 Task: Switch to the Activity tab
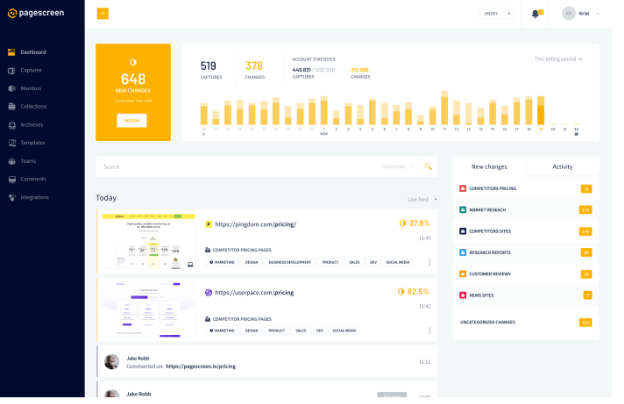click(x=562, y=167)
